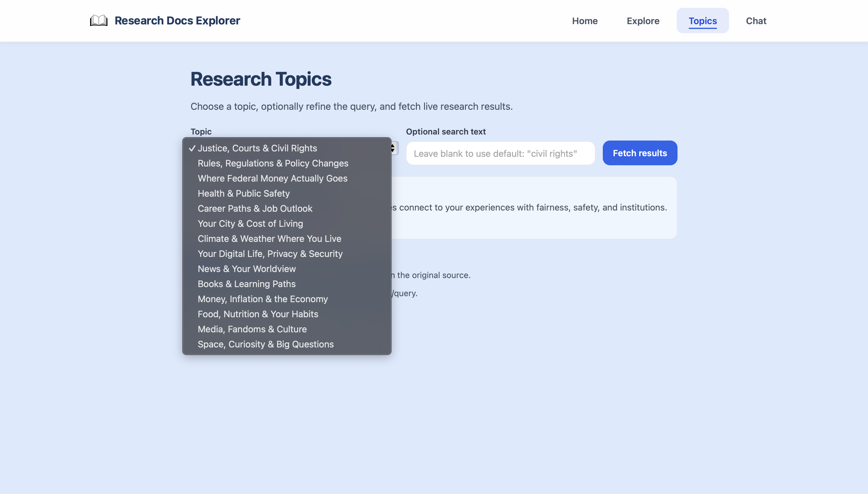Select Justice, Courts & Civil Rights option
The image size is (868, 494).
click(257, 148)
